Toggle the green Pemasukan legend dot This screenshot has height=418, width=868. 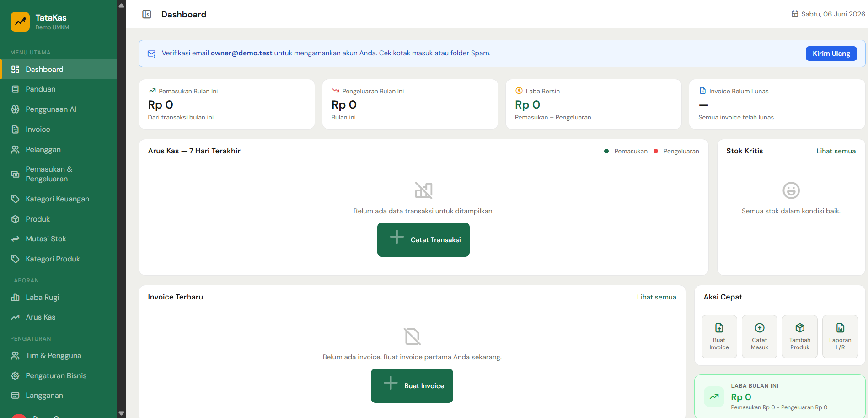606,151
